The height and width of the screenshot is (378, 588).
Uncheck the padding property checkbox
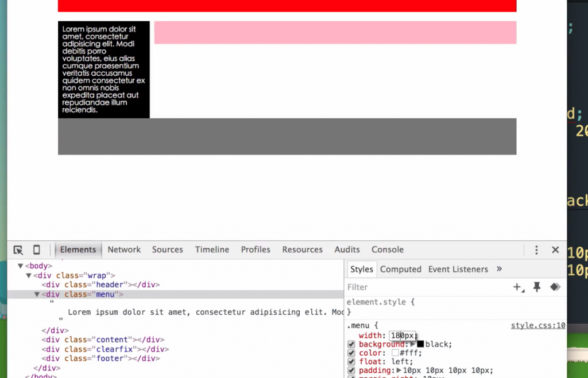[351, 370]
